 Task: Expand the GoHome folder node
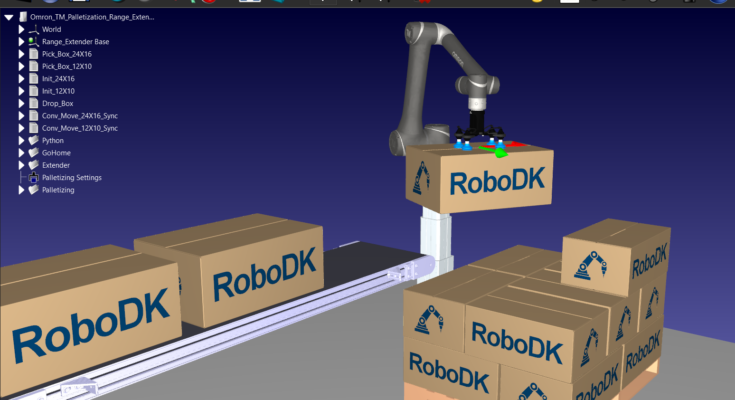[x=21, y=153]
